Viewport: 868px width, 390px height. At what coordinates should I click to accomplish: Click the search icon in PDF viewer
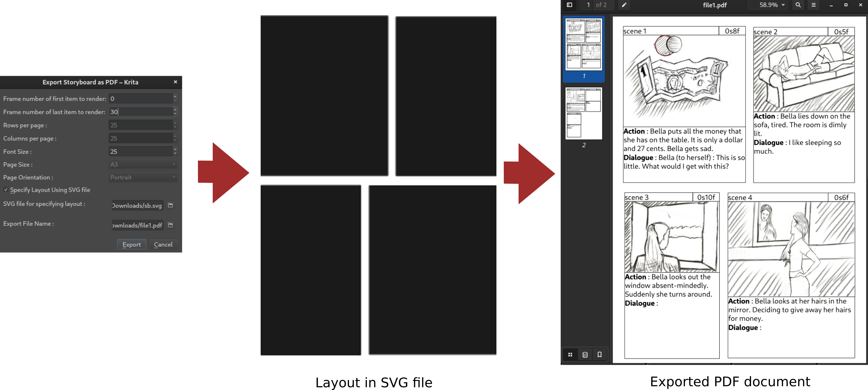[x=798, y=5]
